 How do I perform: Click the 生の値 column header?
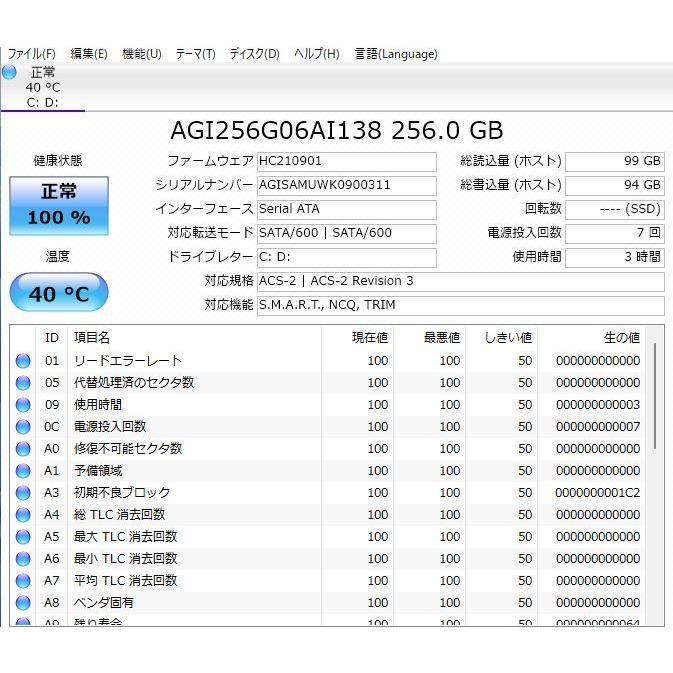pyautogui.click(x=591, y=338)
